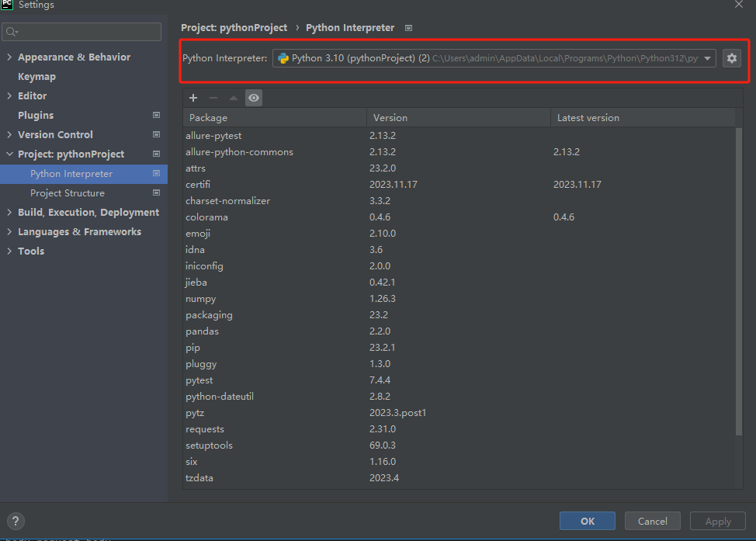Viewport: 756px width, 541px height.
Task: Click the Version column header
Action: point(459,118)
